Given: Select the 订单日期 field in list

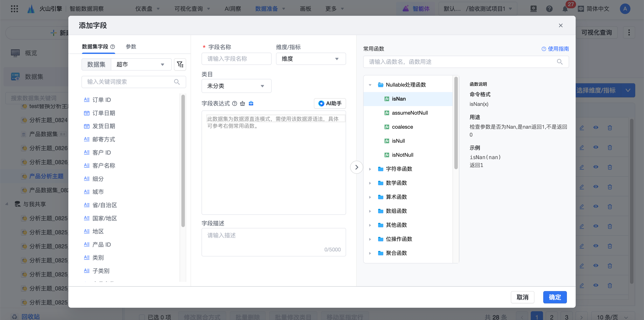Looking at the screenshot, I should pos(103,113).
